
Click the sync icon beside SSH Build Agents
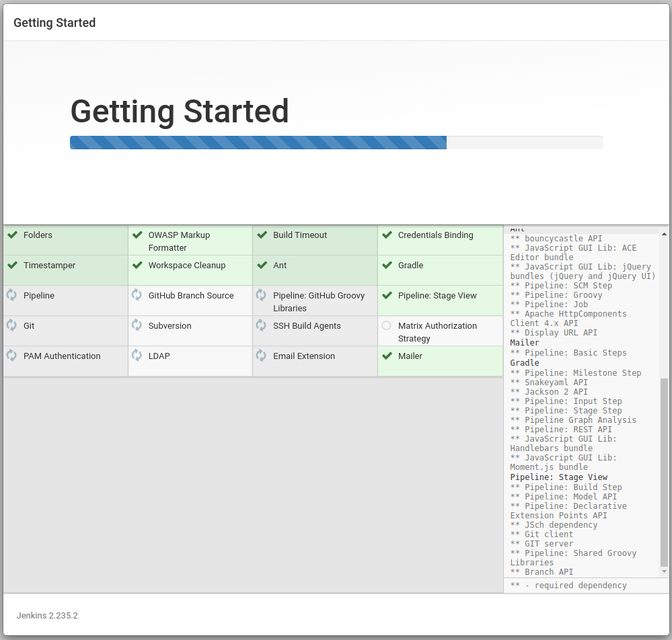(x=262, y=325)
